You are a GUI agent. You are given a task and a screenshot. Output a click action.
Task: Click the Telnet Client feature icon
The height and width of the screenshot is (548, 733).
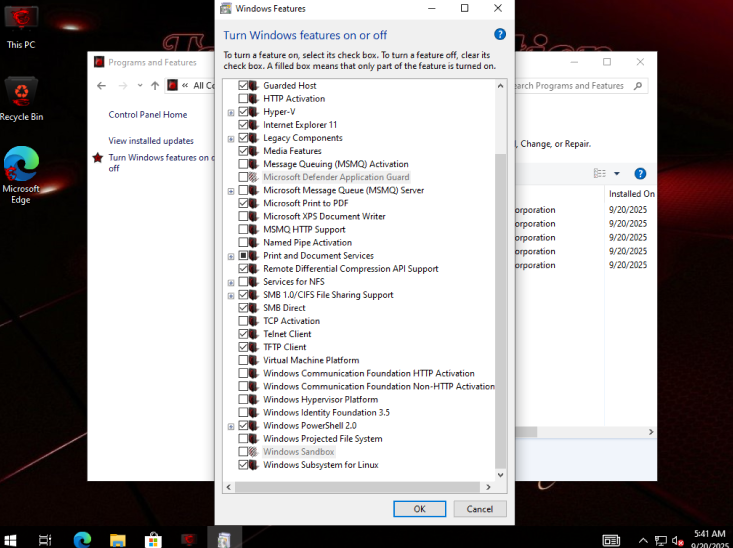253,334
